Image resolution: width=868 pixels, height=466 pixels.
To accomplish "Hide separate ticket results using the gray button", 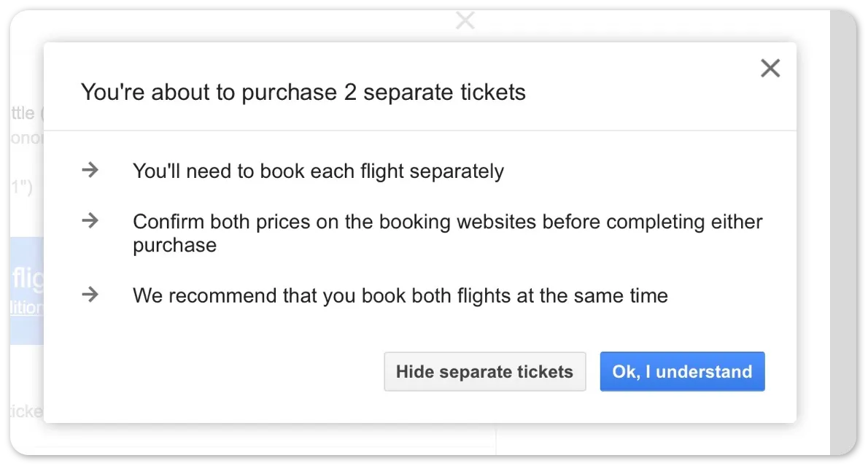I will click(x=484, y=371).
